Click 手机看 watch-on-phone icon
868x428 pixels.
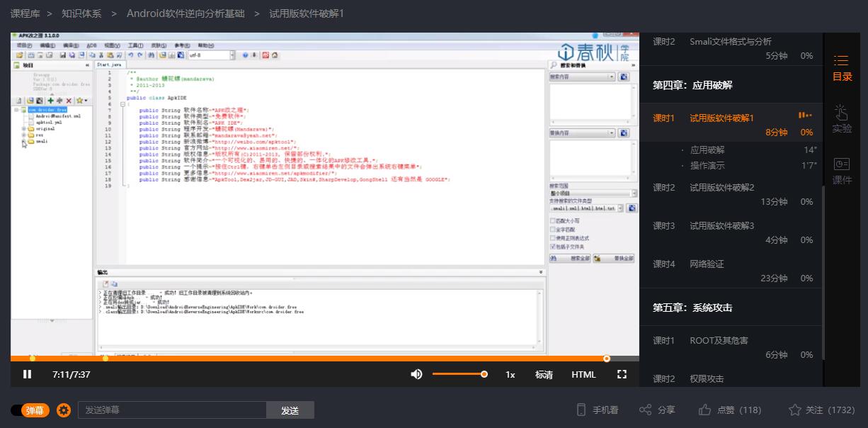pos(581,410)
